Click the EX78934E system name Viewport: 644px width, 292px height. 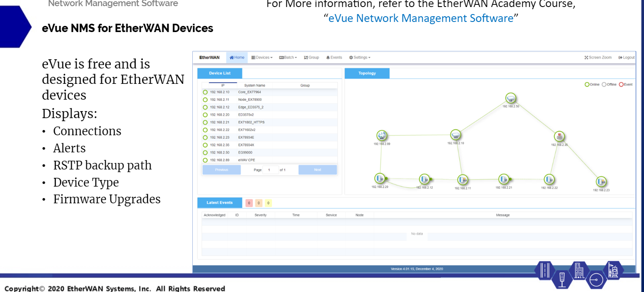pos(246,137)
